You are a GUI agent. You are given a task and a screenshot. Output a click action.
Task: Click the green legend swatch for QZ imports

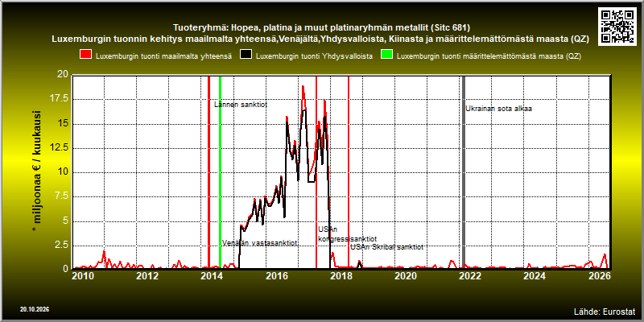pos(387,56)
